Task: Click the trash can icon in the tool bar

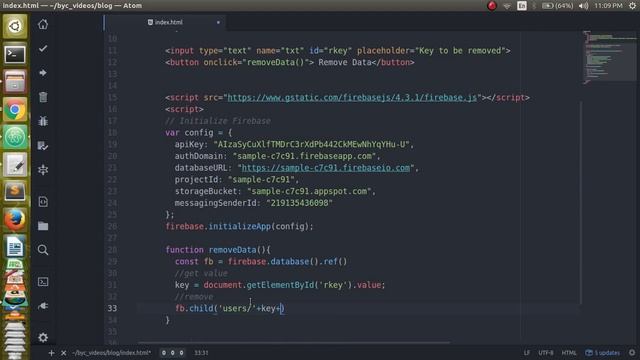Action: click(x=43, y=97)
